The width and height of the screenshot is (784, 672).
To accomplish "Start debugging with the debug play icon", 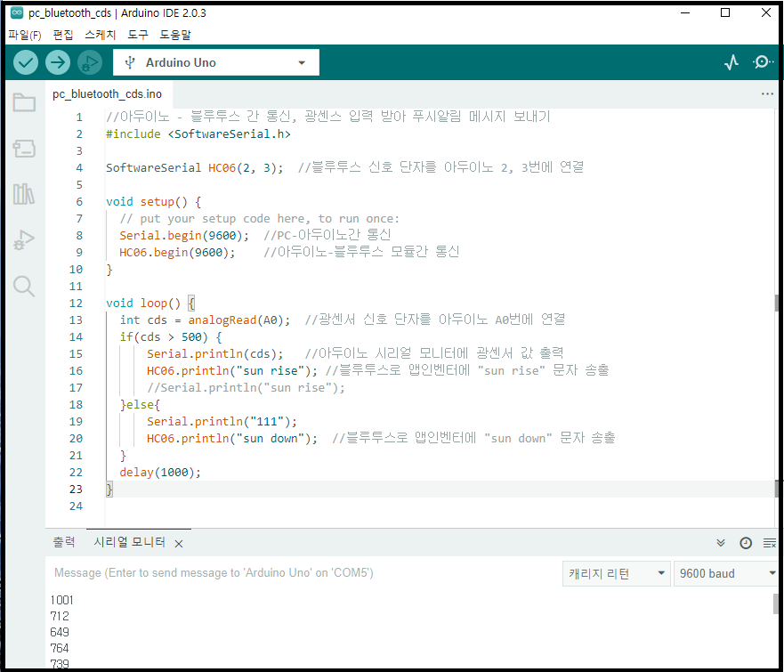I will point(90,62).
